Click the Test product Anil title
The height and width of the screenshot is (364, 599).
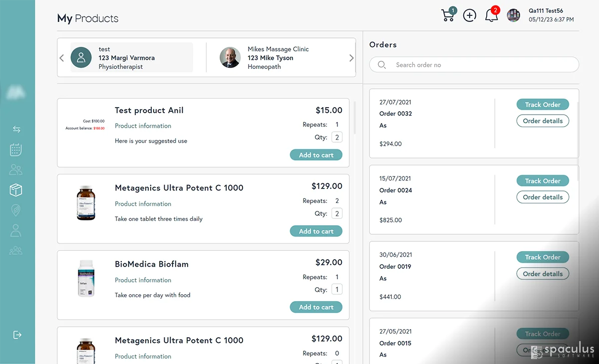pos(149,110)
